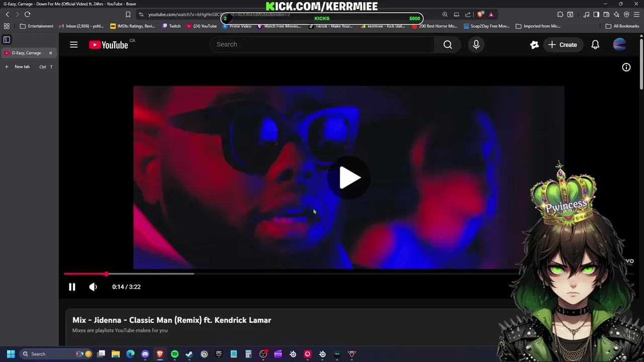The image size is (644, 362).
Task: Open the Gmail Inbox bookmark
Action: (81, 26)
